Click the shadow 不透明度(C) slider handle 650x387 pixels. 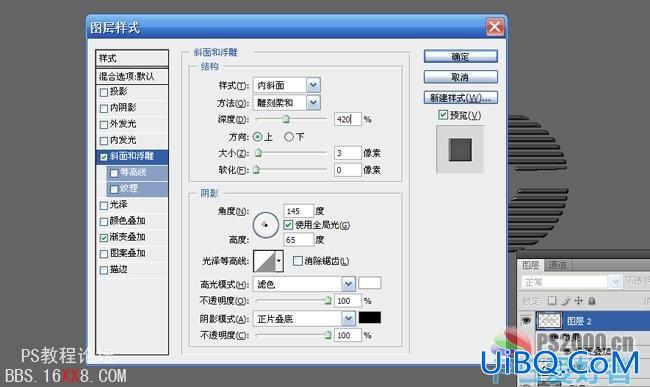point(327,335)
